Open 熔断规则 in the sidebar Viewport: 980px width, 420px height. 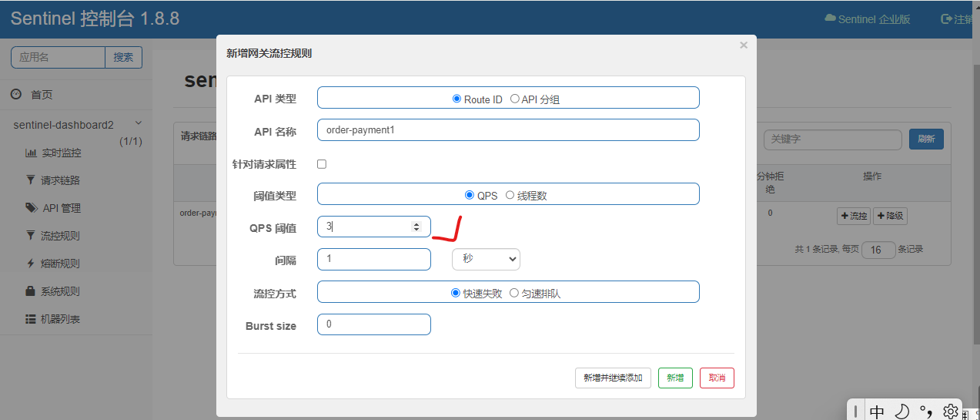[x=60, y=264]
